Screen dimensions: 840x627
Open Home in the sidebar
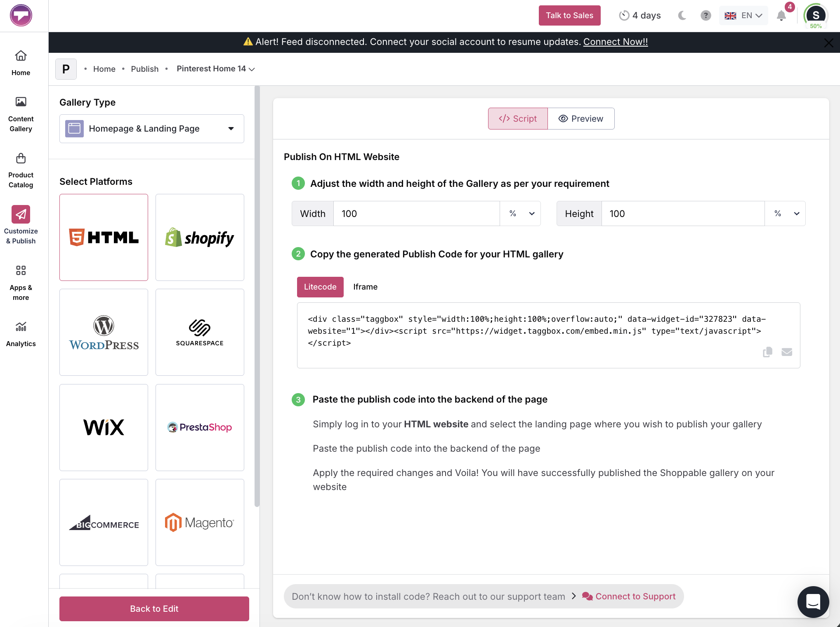point(21,63)
